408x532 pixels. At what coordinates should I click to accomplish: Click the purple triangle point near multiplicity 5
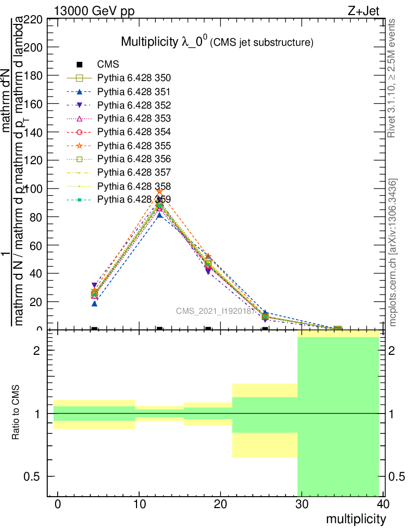pos(94,286)
